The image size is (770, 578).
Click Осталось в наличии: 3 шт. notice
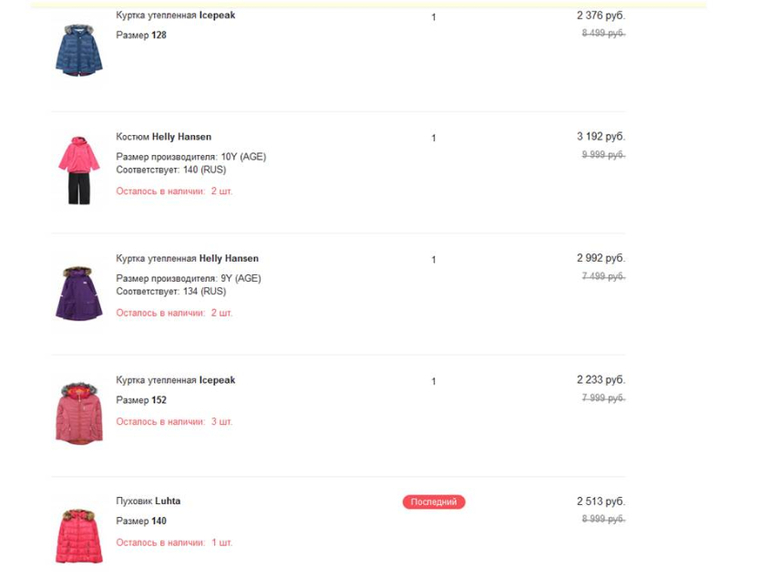174,422
